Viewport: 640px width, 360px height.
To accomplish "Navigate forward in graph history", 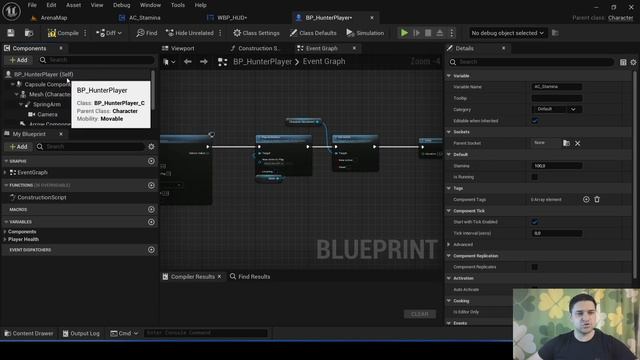I will coord(204,62).
